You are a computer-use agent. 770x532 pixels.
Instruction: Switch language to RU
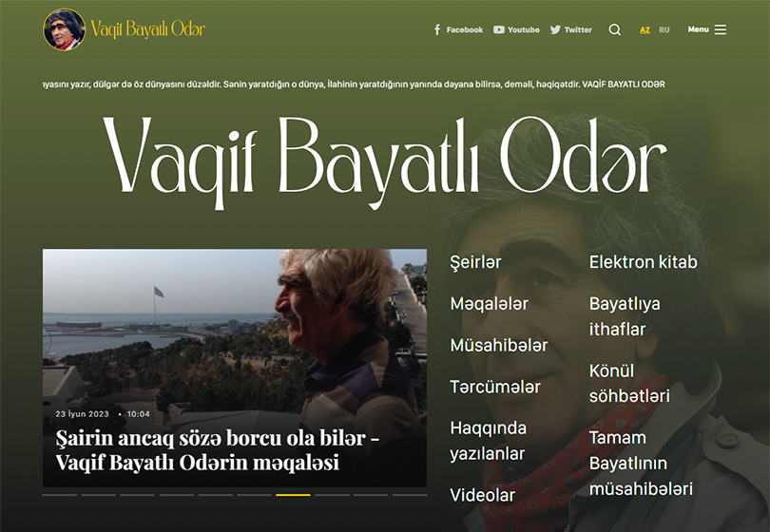click(664, 29)
